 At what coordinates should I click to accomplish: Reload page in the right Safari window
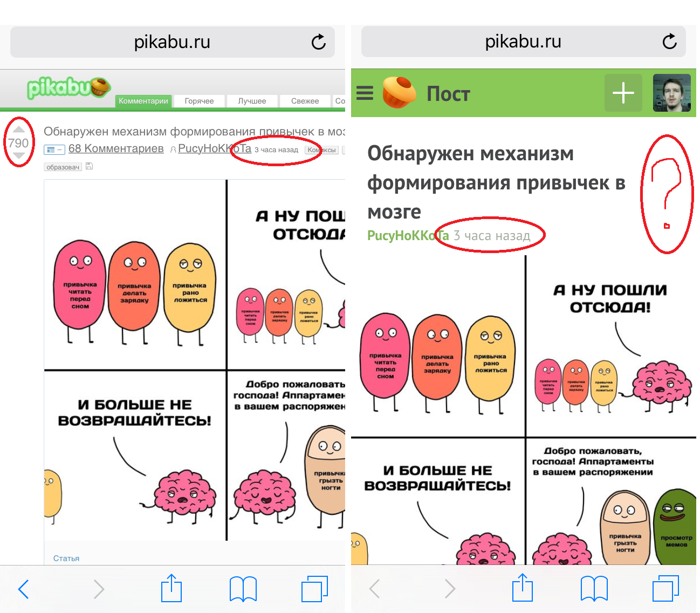click(669, 42)
